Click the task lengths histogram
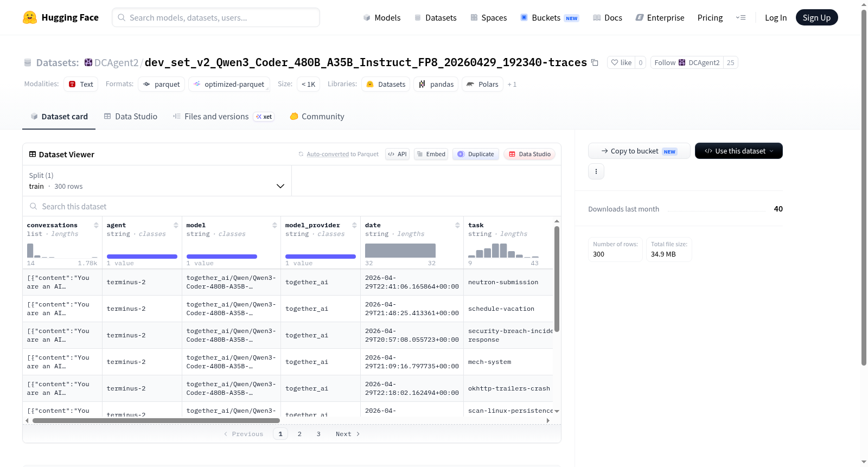 (503, 250)
